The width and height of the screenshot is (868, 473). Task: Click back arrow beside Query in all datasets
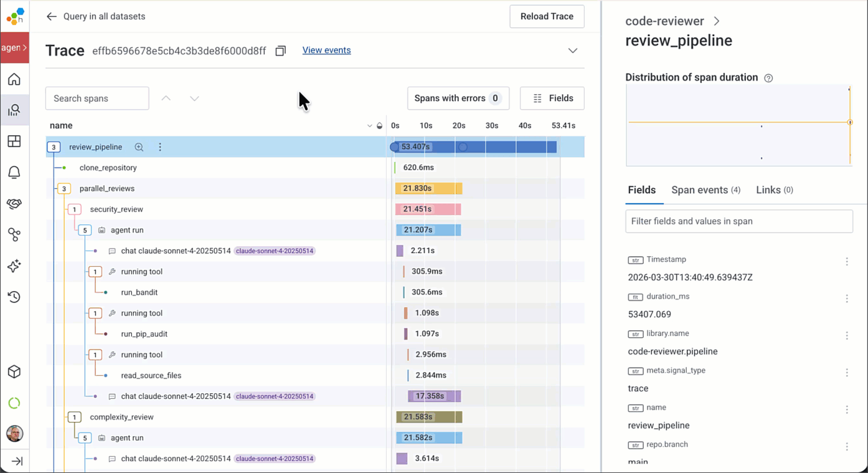(52, 16)
